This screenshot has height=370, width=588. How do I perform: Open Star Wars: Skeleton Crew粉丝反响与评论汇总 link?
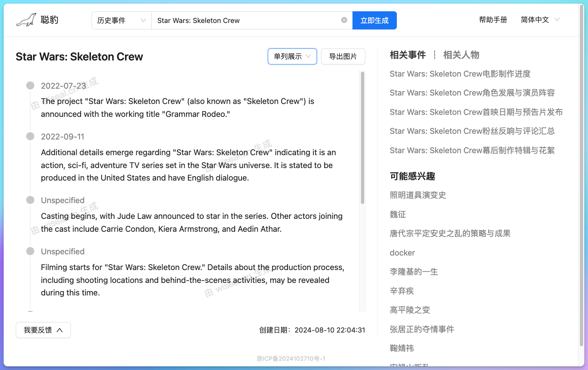(472, 131)
